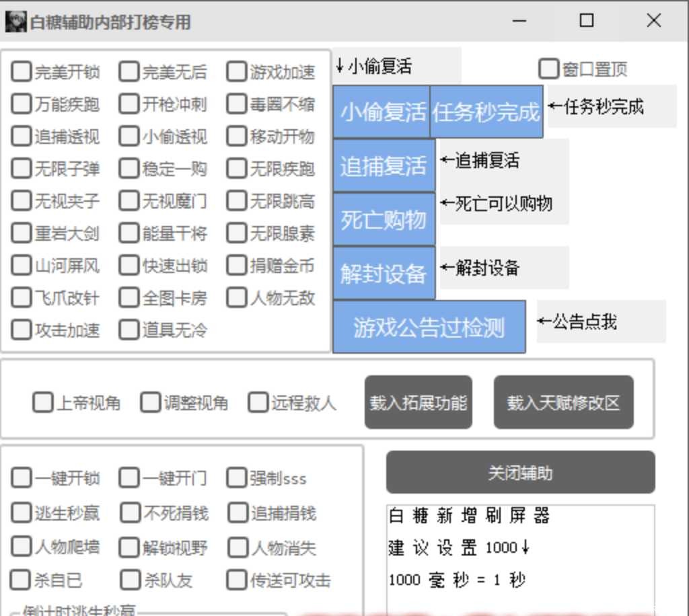Toggle 道具无冷 option
This screenshot has height=616, width=689.
129,330
